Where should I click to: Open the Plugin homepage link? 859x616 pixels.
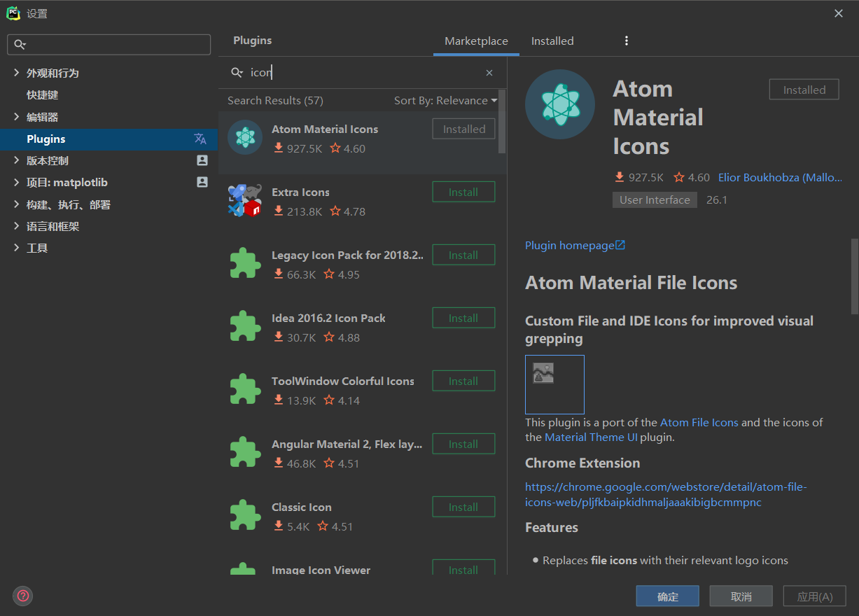pyautogui.click(x=575, y=245)
